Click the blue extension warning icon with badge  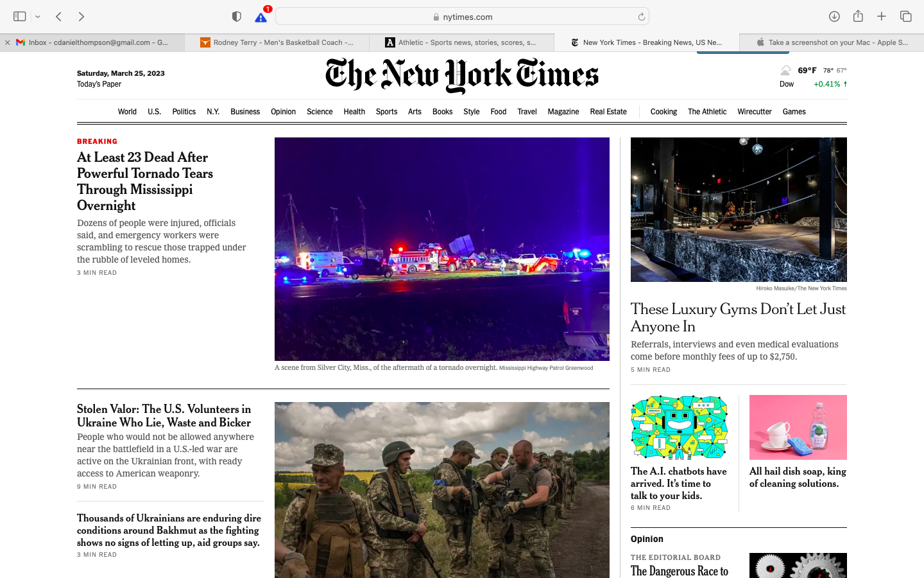point(261,16)
